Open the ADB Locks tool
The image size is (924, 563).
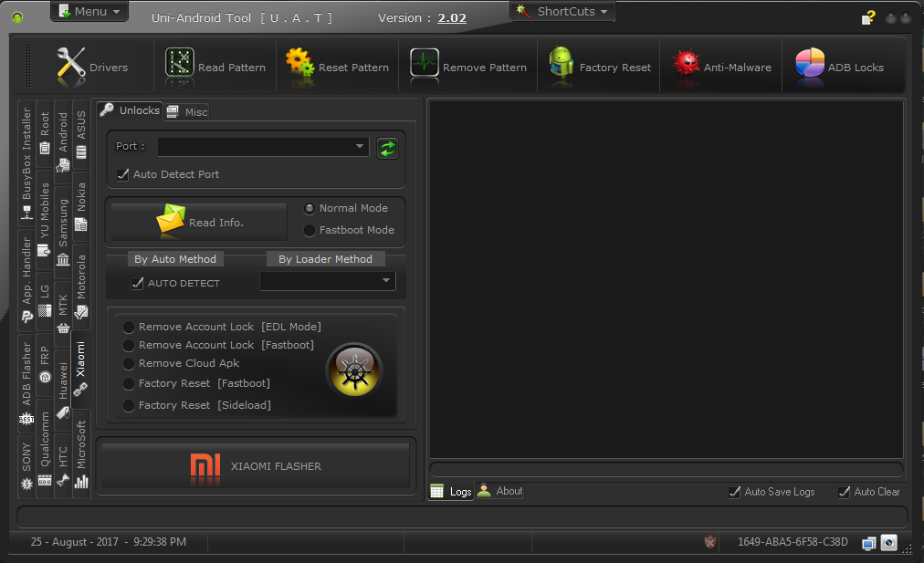[x=839, y=67]
